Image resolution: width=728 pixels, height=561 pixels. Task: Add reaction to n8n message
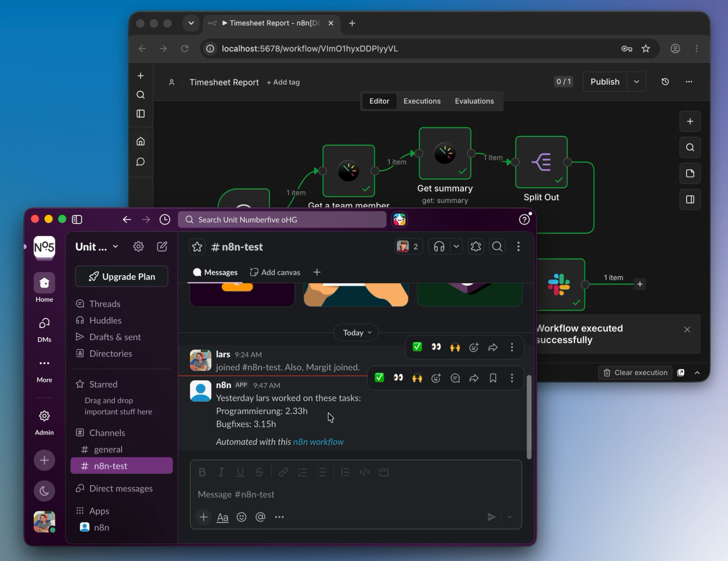[x=436, y=378]
